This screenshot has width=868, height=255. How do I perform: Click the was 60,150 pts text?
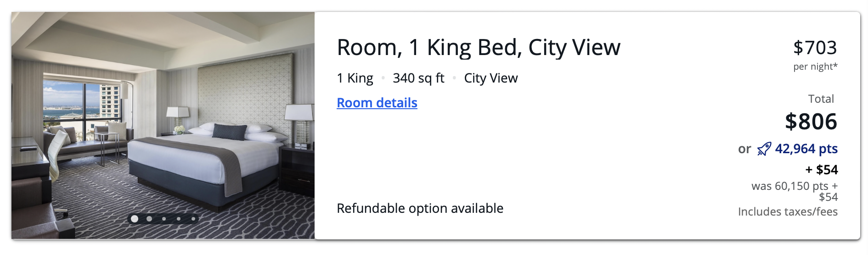[x=790, y=186]
